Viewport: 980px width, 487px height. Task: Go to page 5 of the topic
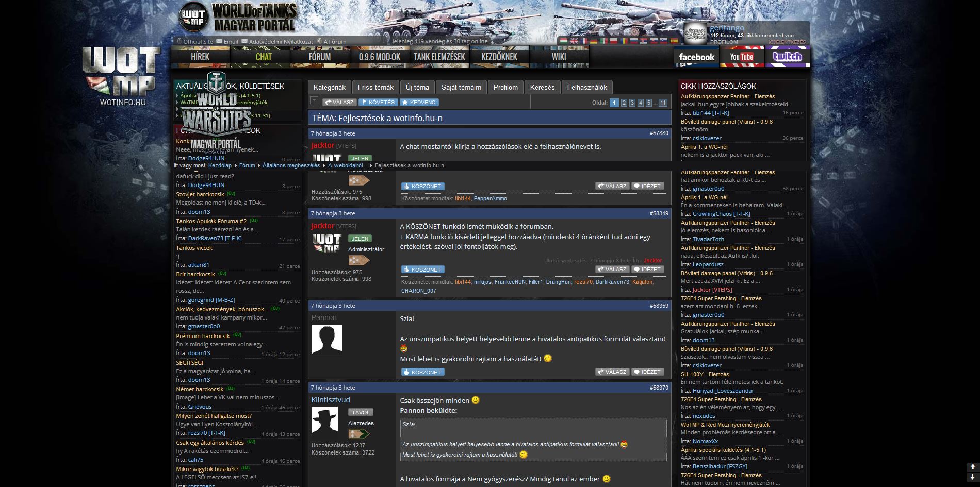click(x=649, y=103)
